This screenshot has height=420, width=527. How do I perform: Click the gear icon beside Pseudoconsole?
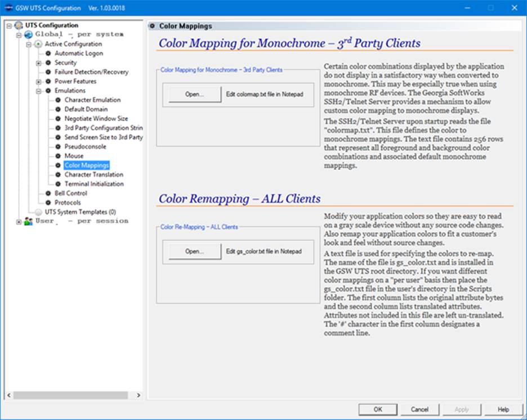[58, 146]
